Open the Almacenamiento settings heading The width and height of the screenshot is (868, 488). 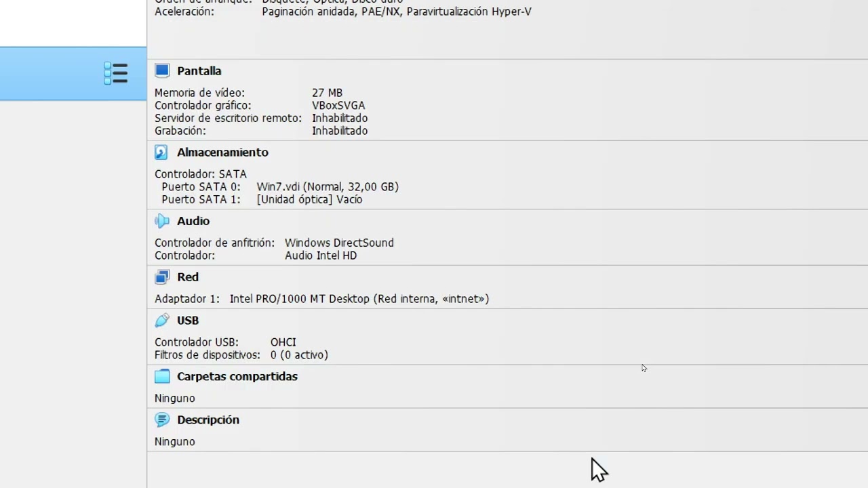[222, 152]
